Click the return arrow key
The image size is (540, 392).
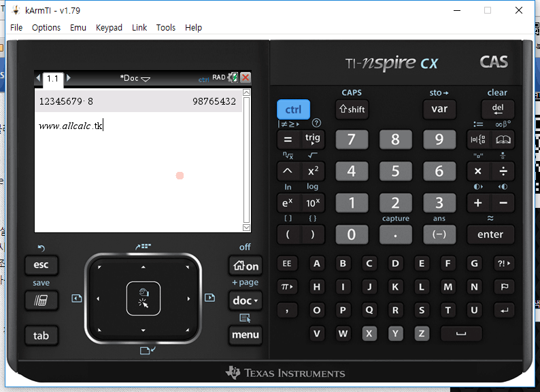504,310
